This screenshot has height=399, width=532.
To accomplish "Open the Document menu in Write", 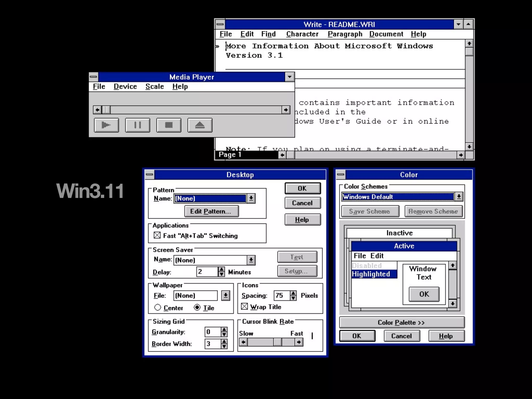I will (x=386, y=34).
